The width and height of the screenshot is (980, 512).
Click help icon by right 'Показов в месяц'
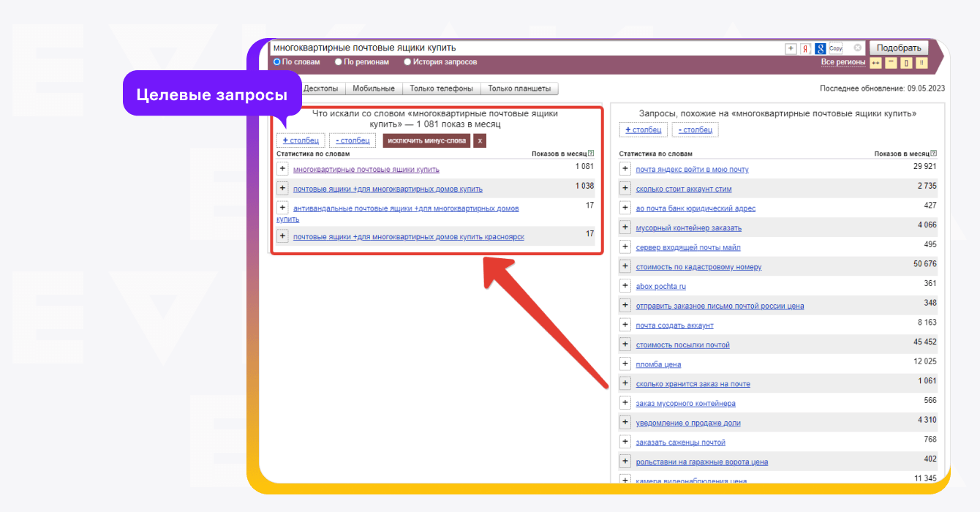pos(933,154)
